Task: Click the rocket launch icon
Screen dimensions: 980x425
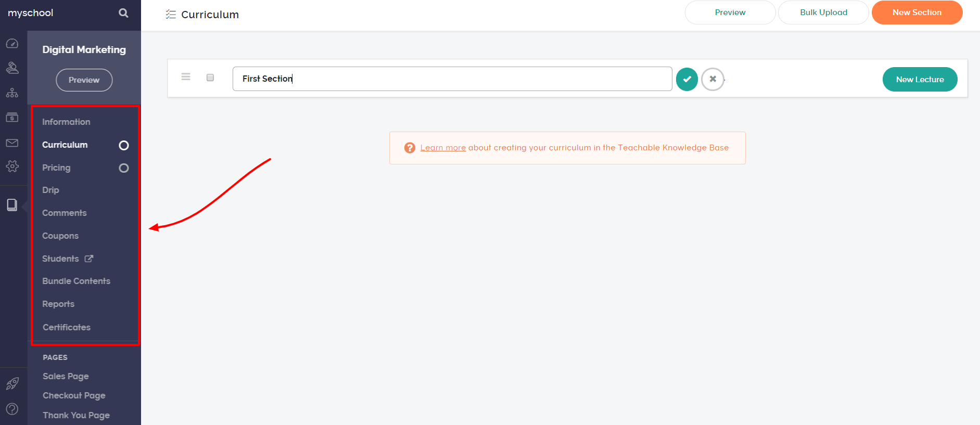Action: coord(12,383)
